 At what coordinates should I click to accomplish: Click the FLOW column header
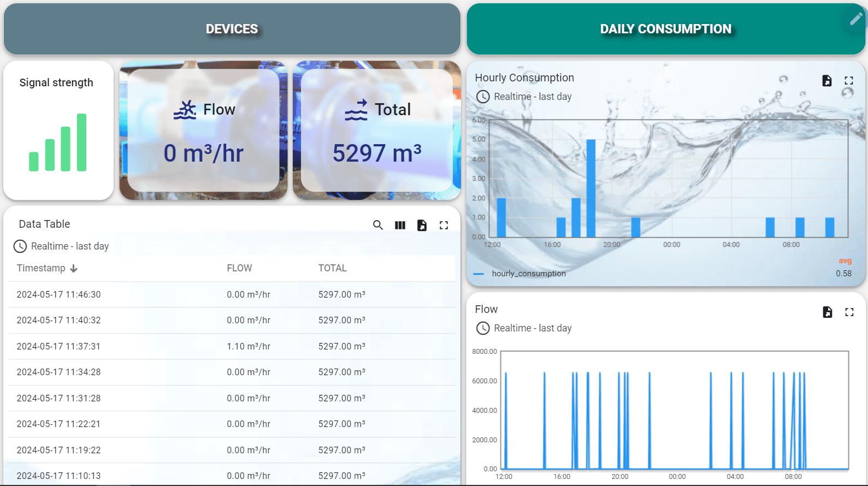[x=239, y=268]
